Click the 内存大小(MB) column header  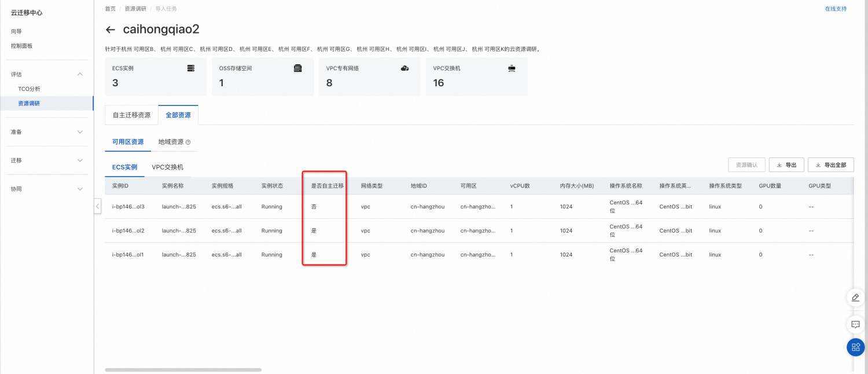577,186
